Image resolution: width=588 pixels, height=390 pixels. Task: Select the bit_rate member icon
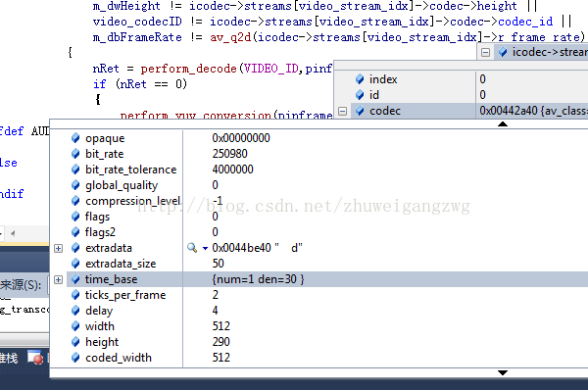click(x=75, y=154)
